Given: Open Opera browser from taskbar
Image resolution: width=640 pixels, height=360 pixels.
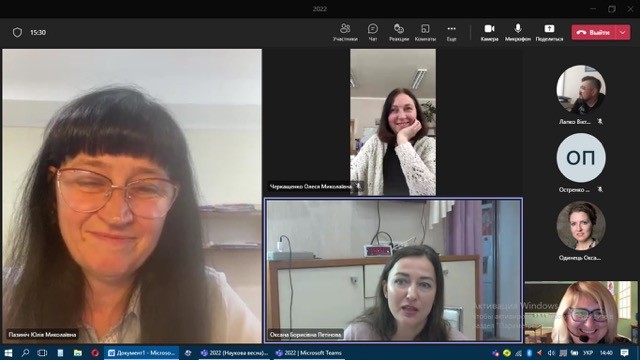Looking at the screenshot, I should tap(95, 353).
